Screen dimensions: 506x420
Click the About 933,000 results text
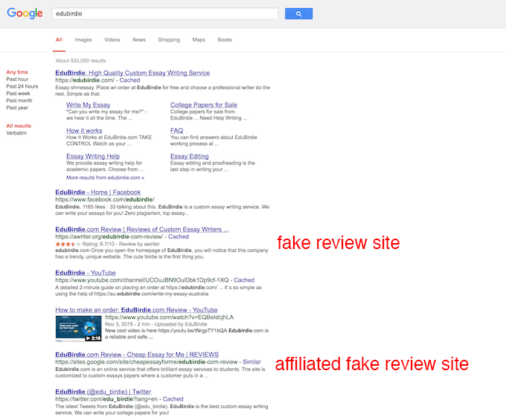(80, 61)
